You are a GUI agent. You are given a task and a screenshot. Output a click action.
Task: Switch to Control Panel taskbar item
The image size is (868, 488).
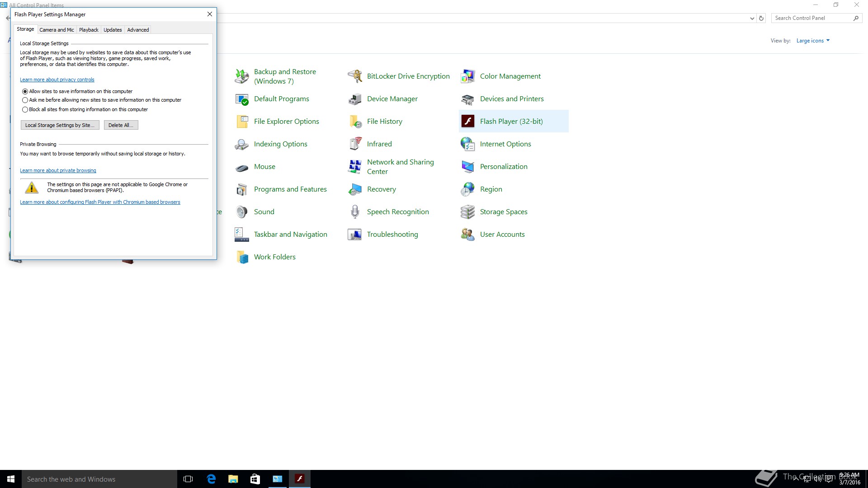point(277,479)
